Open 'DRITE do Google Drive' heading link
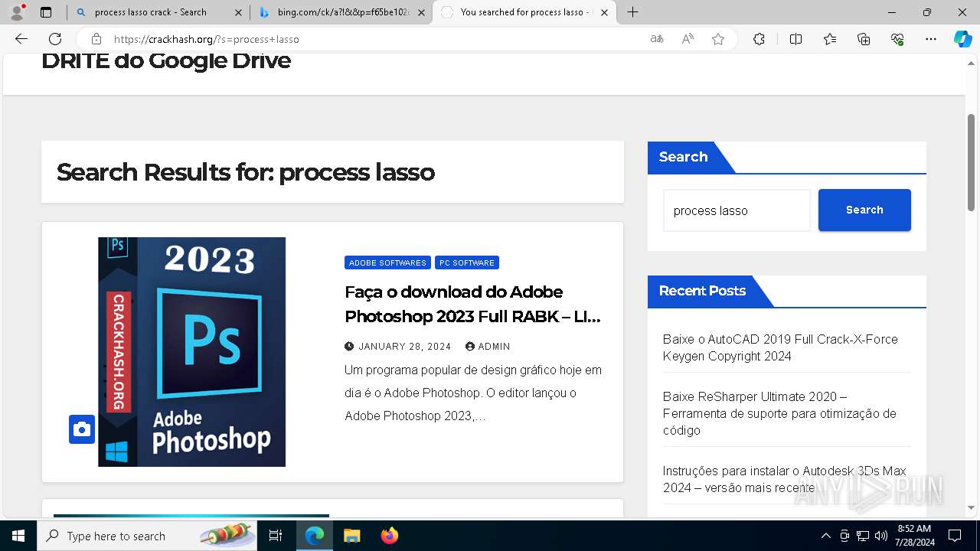Image resolution: width=980 pixels, height=551 pixels. 166,60
